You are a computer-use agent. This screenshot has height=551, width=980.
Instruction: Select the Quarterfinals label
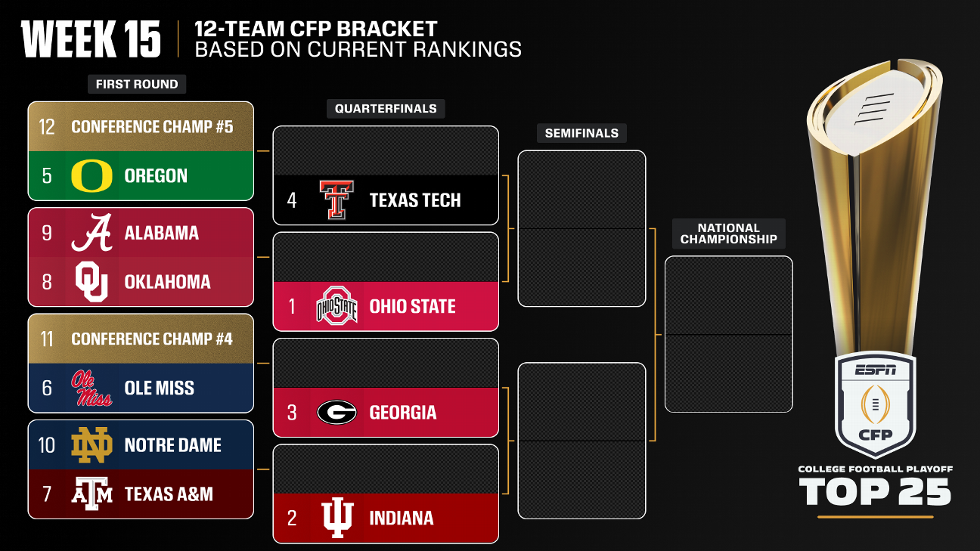(386, 108)
